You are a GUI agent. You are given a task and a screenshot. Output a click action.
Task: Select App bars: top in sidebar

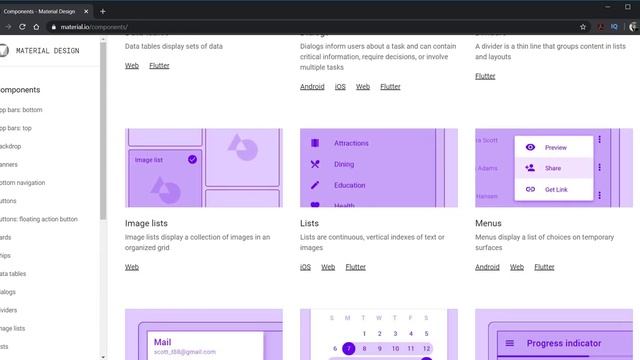point(16,128)
